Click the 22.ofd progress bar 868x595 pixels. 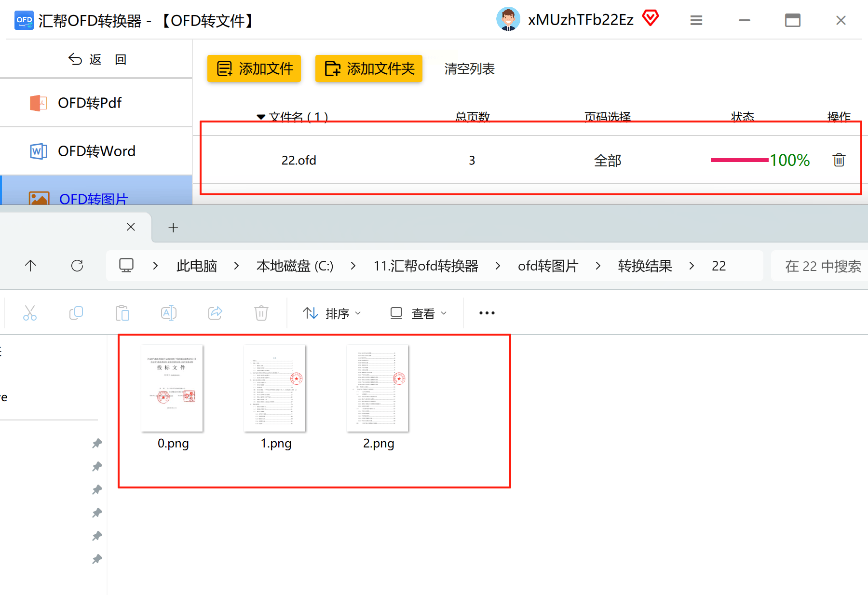739,160
